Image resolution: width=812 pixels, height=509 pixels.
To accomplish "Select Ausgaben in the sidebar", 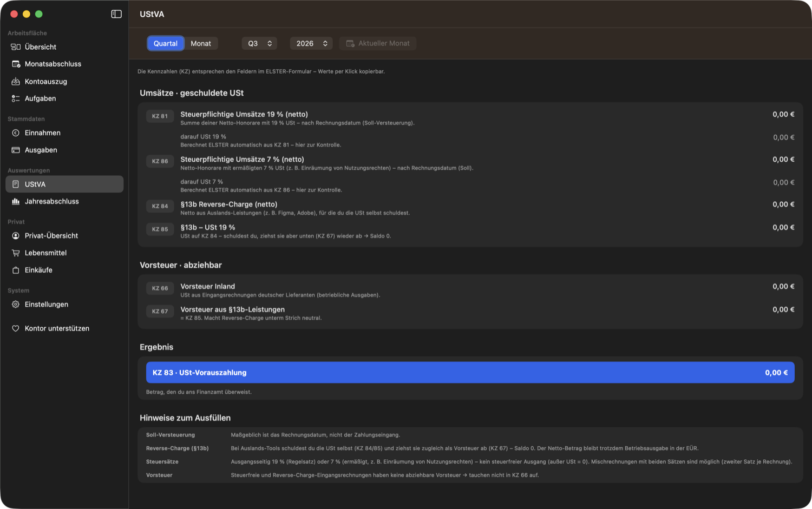I will pyautogui.click(x=64, y=150).
